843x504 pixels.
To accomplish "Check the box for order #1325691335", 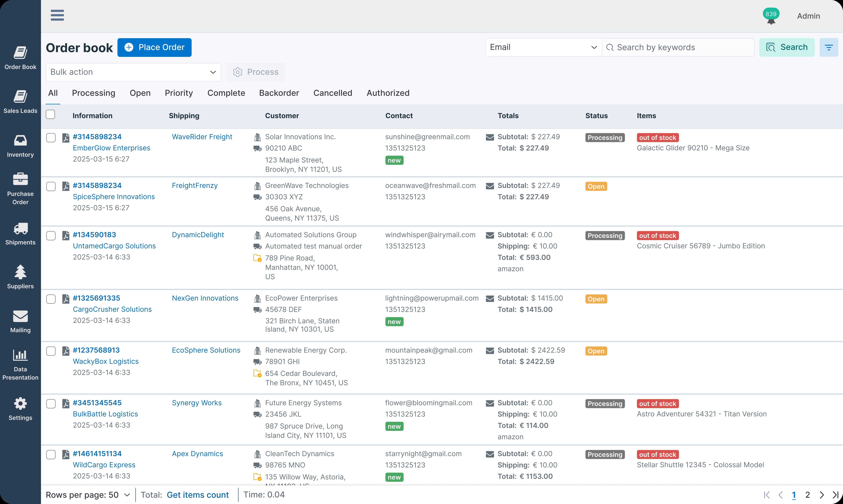I will coord(51,299).
